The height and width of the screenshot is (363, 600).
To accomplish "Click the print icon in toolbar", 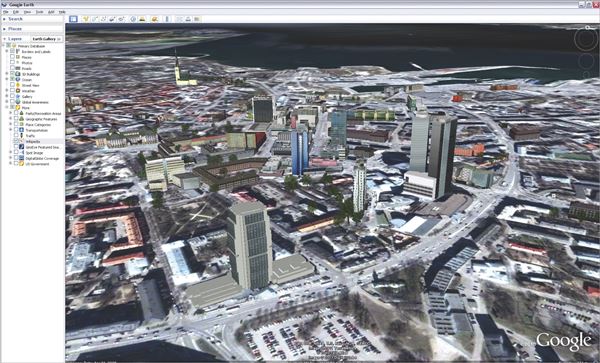I will click(x=188, y=19).
